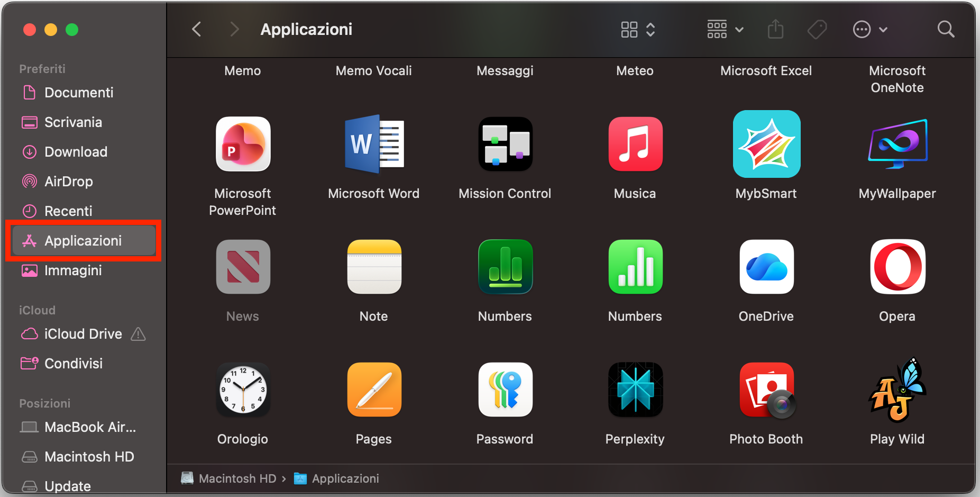Click the Memo app label
Screen dimensions: 980x497
point(243,71)
